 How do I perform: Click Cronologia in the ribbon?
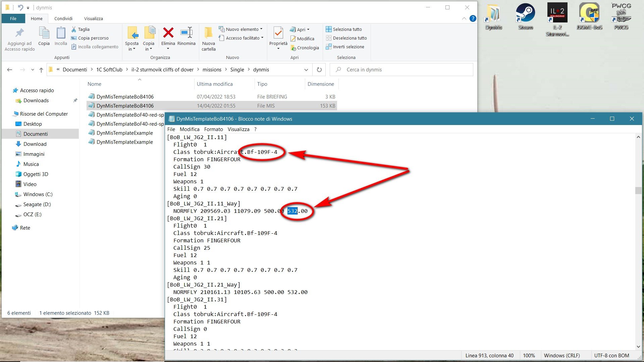point(305,48)
